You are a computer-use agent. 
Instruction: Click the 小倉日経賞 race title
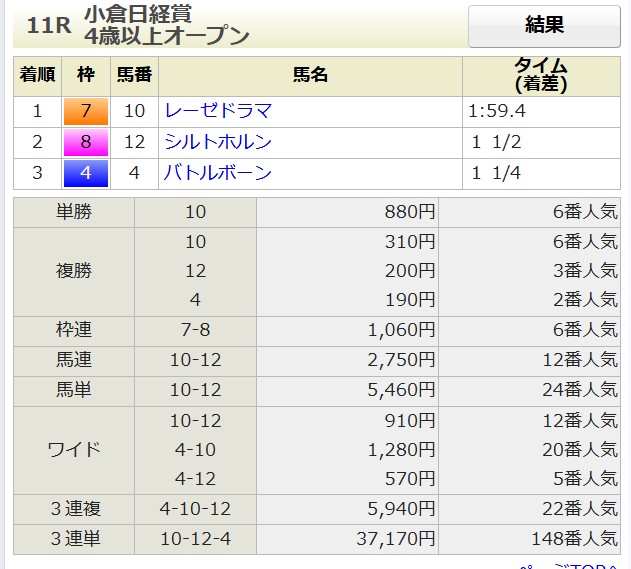click(x=139, y=14)
